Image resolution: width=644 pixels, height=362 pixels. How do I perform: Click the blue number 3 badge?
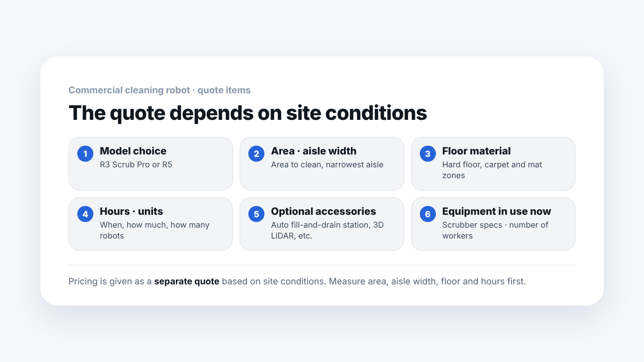428,154
